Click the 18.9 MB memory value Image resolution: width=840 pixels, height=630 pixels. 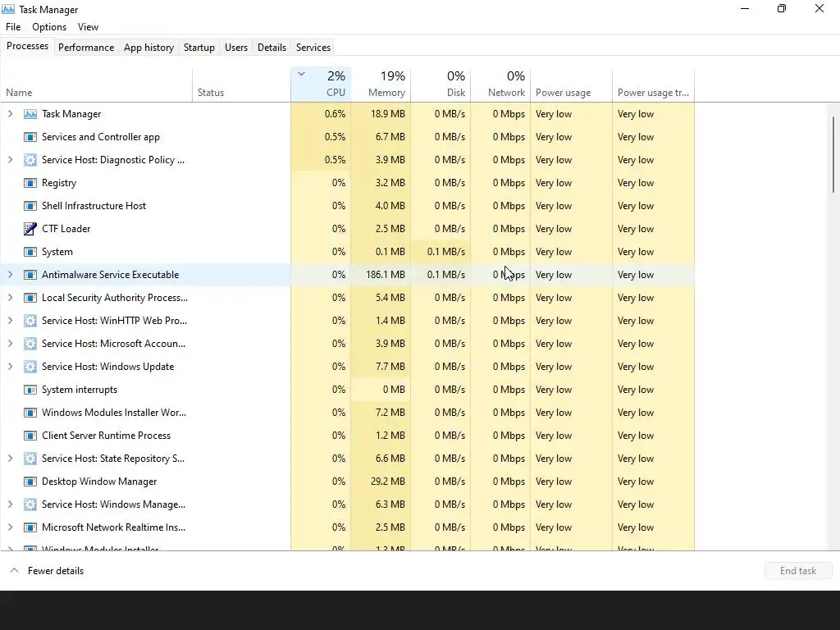pyautogui.click(x=388, y=113)
